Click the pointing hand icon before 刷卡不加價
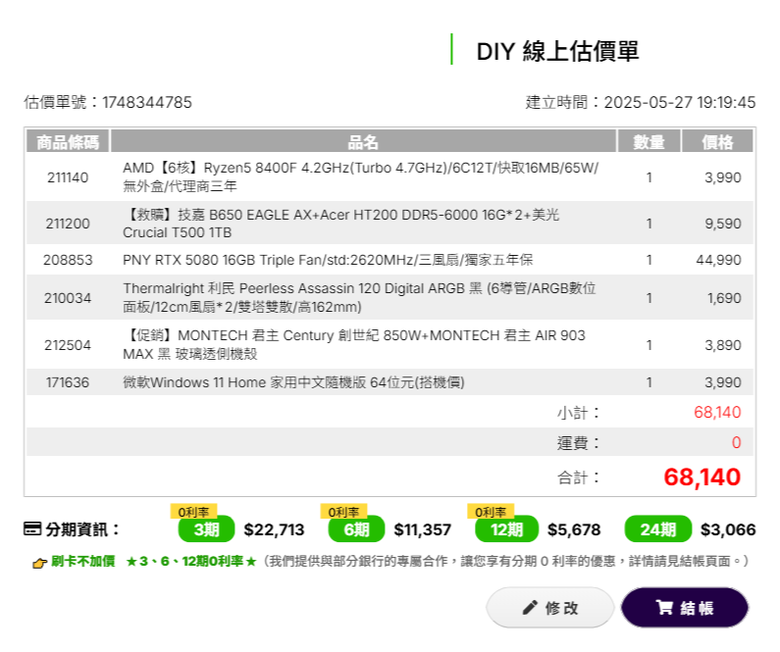This screenshot has width=780, height=652. tap(39, 563)
